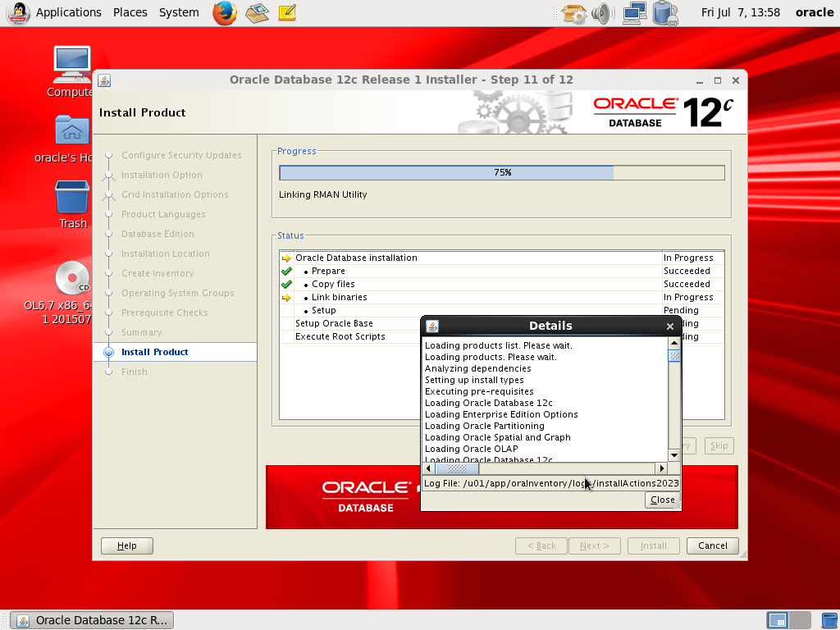The image size is (840, 630).
Task: Click the Oracle penguin icon in top panel
Action: click(18, 13)
